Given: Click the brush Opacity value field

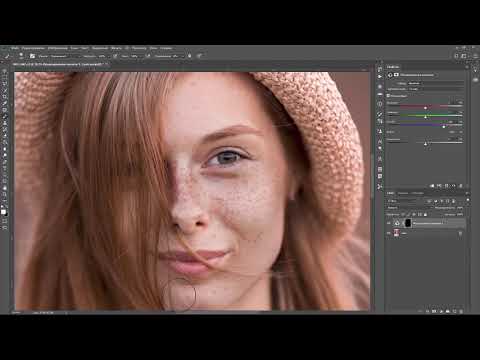Looking at the screenshot, I should (x=103, y=56).
